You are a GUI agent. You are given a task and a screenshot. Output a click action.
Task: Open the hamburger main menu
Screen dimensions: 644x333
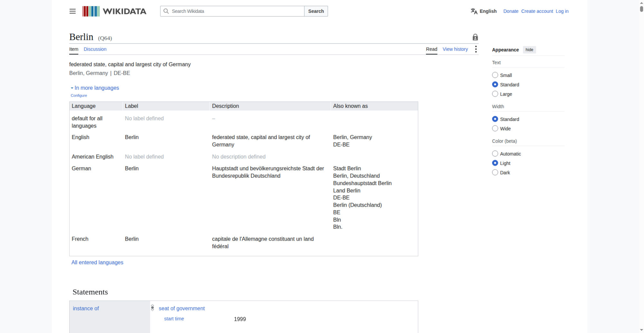click(x=72, y=11)
